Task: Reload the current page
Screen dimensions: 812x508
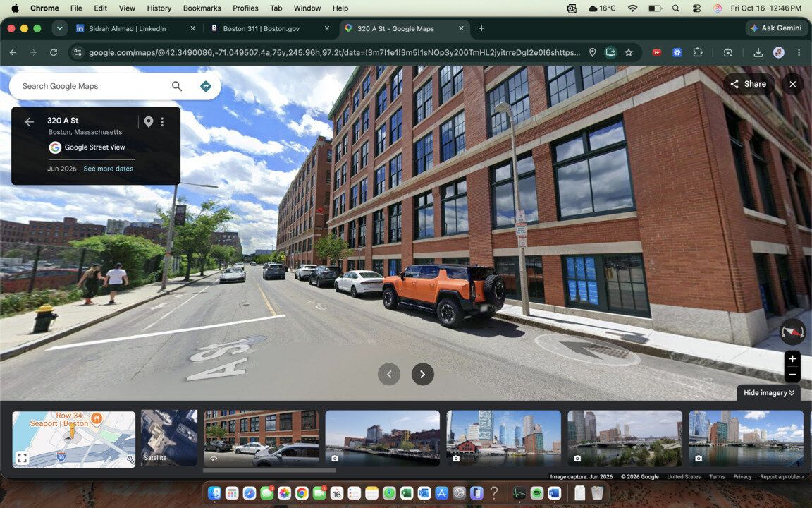Action: click(54, 52)
